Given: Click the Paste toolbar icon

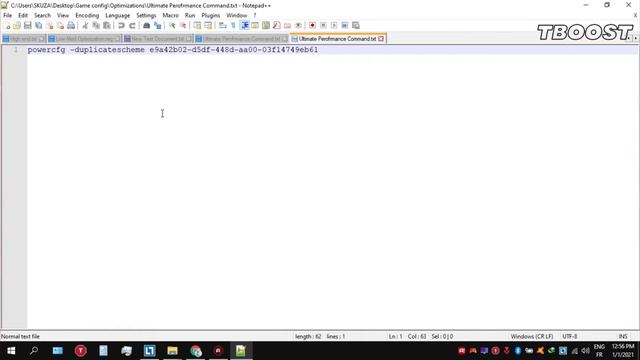Looking at the screenshot, I should [107, 25].
